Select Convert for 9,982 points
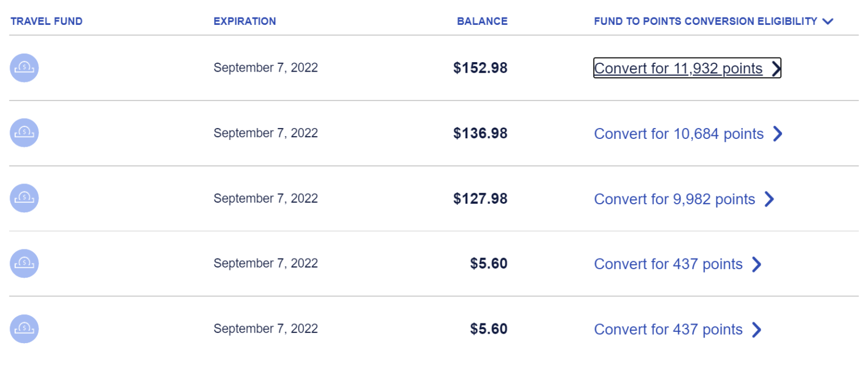The height and width of the screenshot is (368, 868). 674,199
